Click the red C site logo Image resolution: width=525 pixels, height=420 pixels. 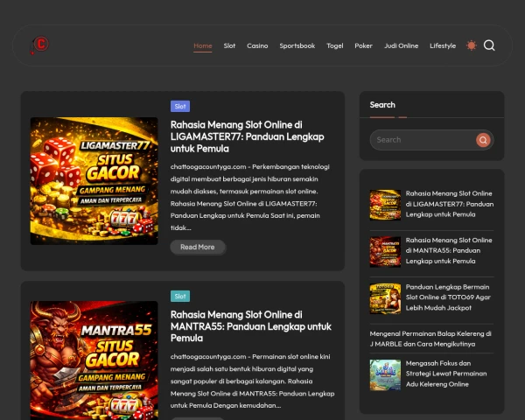[x=39, y=45]
